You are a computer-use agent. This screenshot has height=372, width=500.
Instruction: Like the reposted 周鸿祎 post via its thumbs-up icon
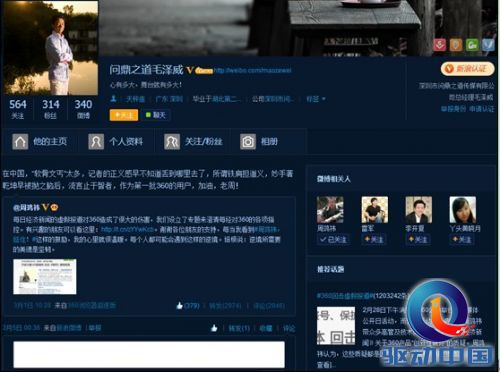tap(179, 305)
